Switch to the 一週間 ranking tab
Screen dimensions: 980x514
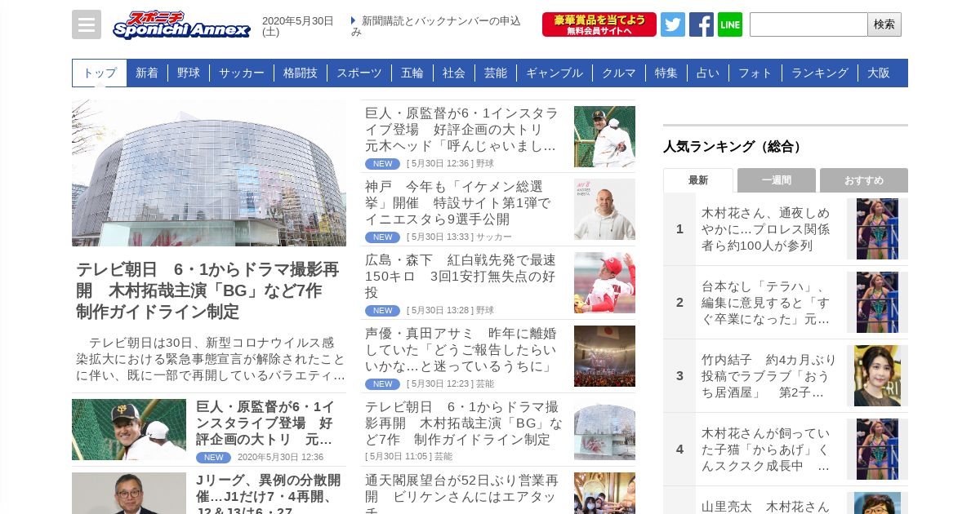777,180
